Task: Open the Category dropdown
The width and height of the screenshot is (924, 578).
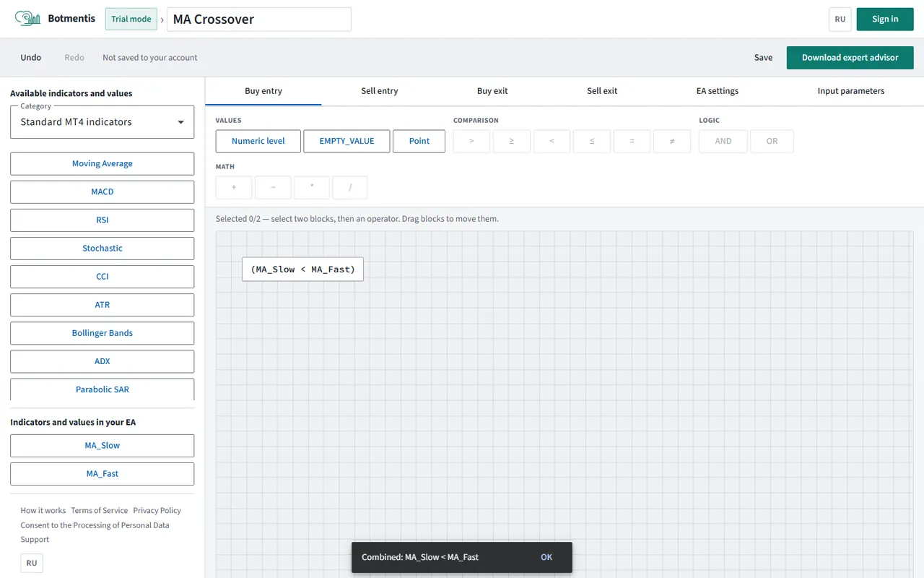Action: coord(103,122)
